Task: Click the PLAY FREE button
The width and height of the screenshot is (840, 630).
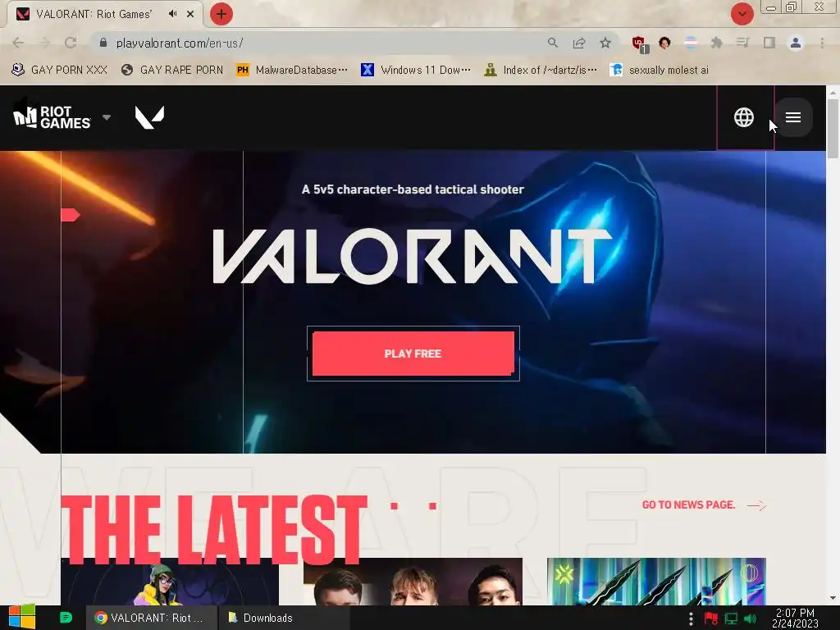Action: point(413,354)
